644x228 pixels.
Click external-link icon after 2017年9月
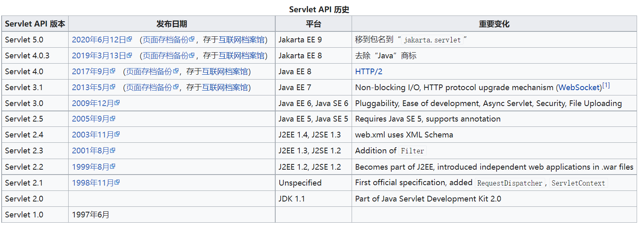[x=113, y=71]
